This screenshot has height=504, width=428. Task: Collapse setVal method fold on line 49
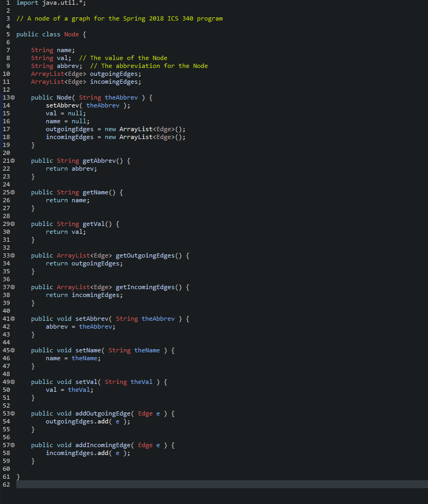tap(13, 382)
